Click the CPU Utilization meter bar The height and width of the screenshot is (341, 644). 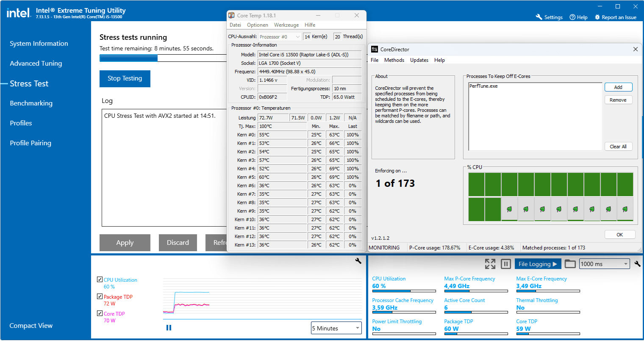tap(404, 291)
